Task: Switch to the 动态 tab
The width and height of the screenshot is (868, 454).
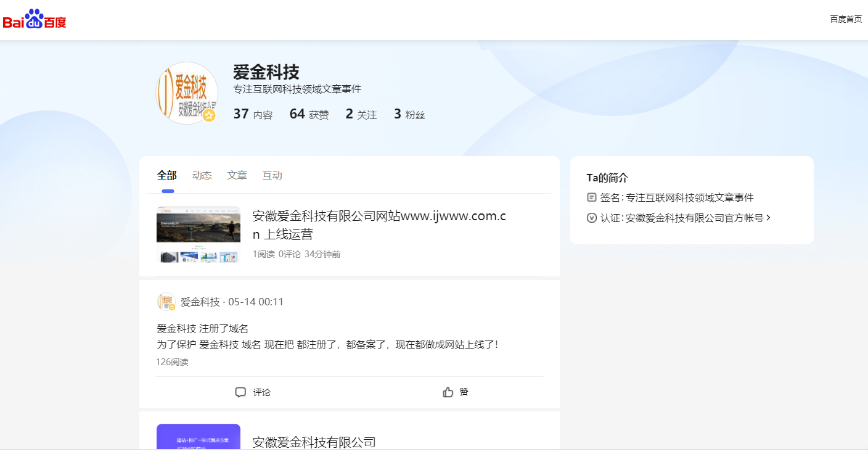Action: [x=202, y=176]
